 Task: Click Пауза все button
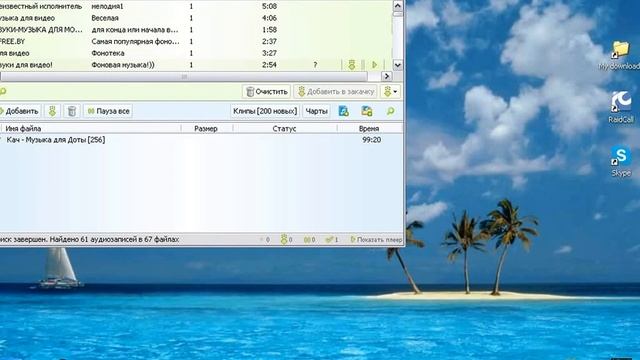tap(108, 111)
